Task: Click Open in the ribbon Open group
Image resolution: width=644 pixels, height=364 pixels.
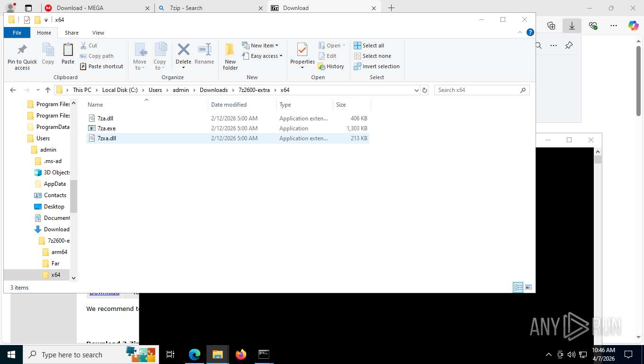Action: 332,45
